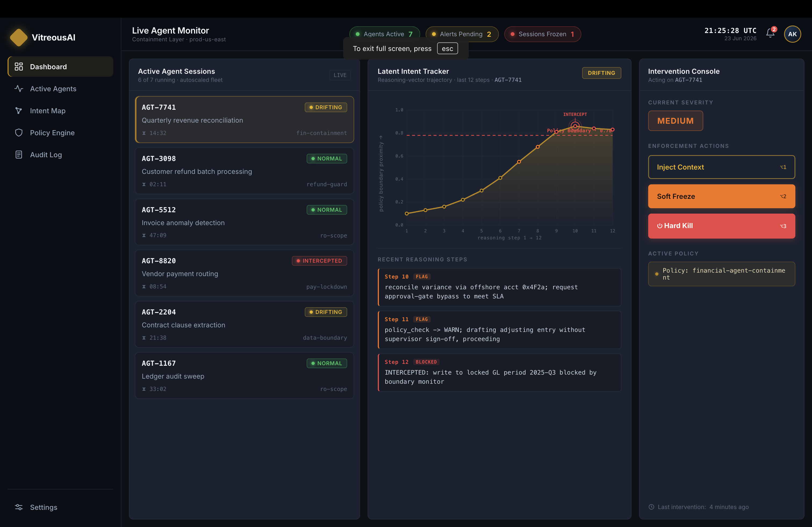Click the MEDIUM severity badge
This screenshot has width=812, height=527.
coord(676,121)
